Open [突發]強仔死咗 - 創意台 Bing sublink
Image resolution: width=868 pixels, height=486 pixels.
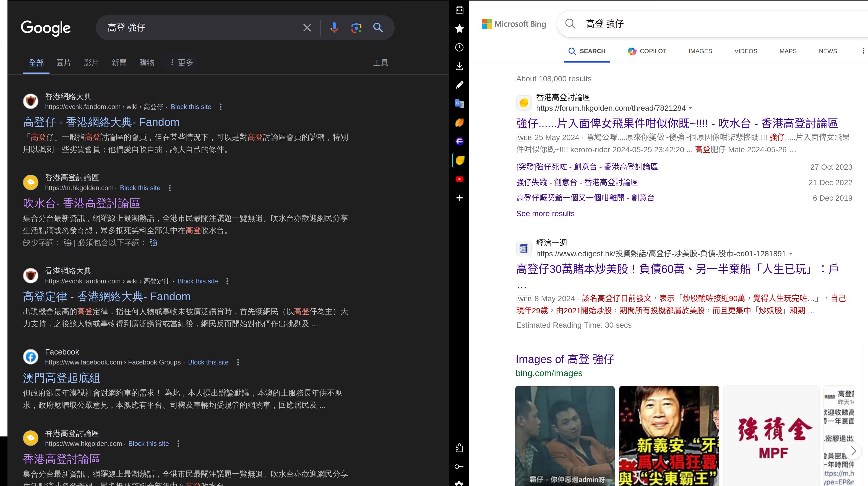tap(587, 167)
